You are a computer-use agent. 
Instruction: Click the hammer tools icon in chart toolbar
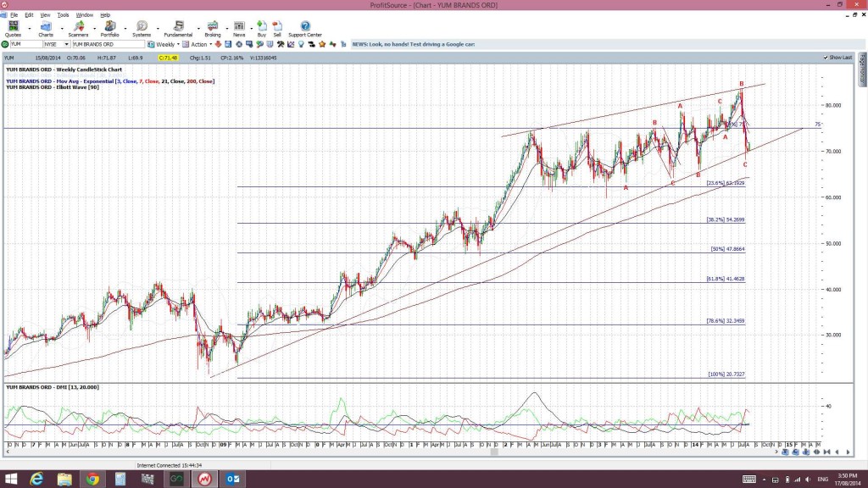281,44
